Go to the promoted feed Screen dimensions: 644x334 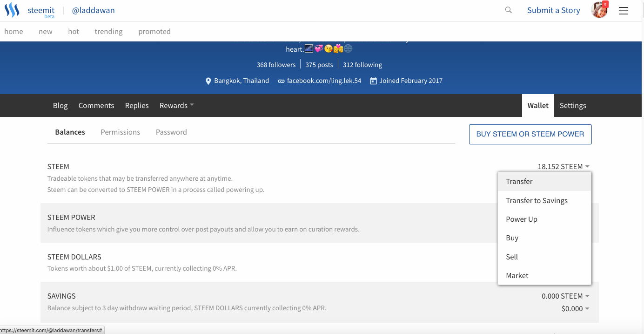coord(154,31)
